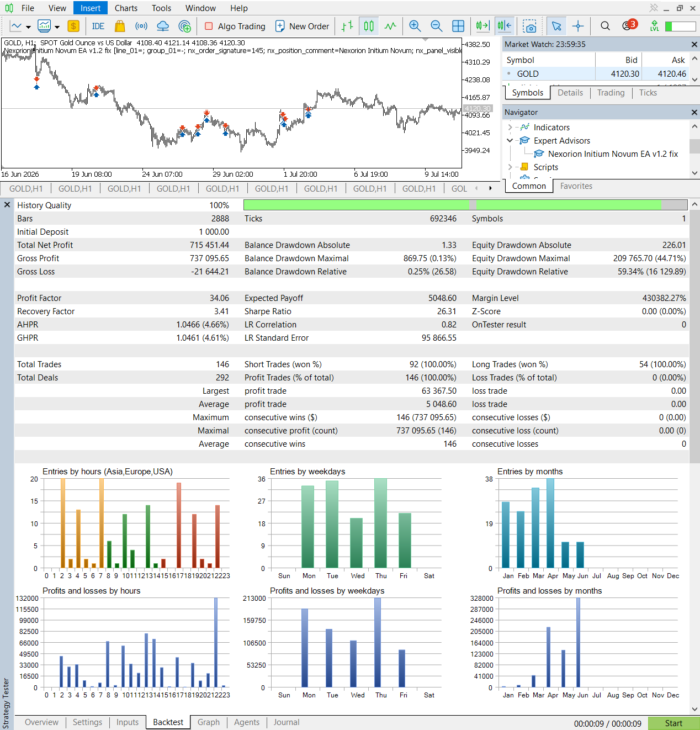Open Strategy Tester Graph tab
Image resolution: width=700 pixels, height=730 pixels.
[209, 722]
